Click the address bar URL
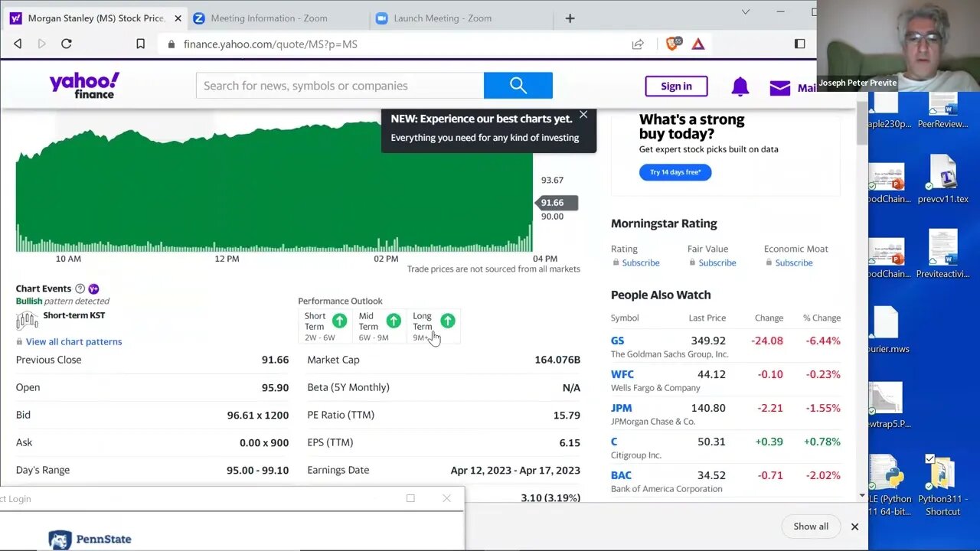 tap(270, 44)
